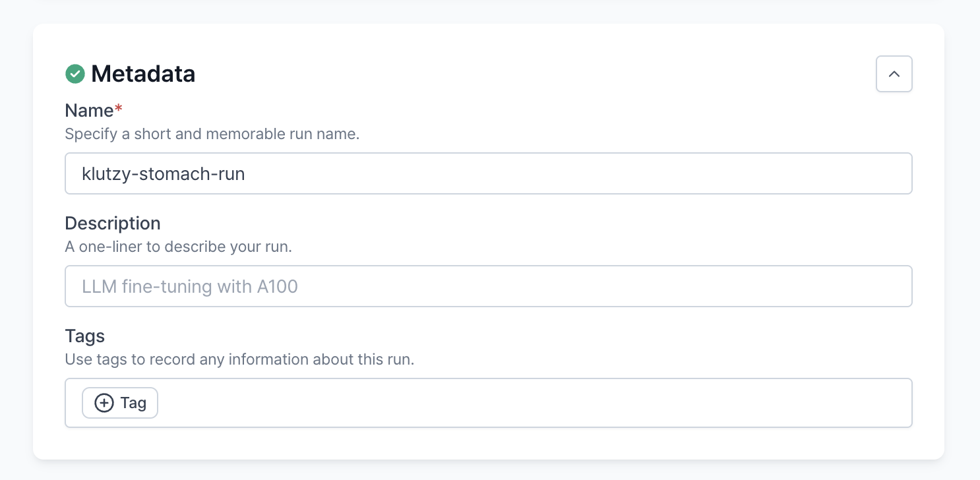Click the blank header space right of the Metadata title
The width and height of the screenshot is (980, 480).
[528, 74]
